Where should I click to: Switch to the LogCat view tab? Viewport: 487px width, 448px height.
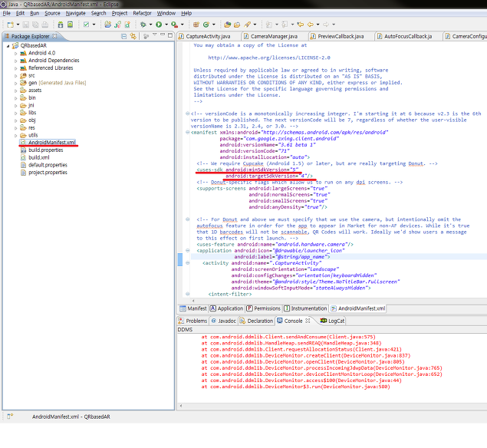pos(332,321)
